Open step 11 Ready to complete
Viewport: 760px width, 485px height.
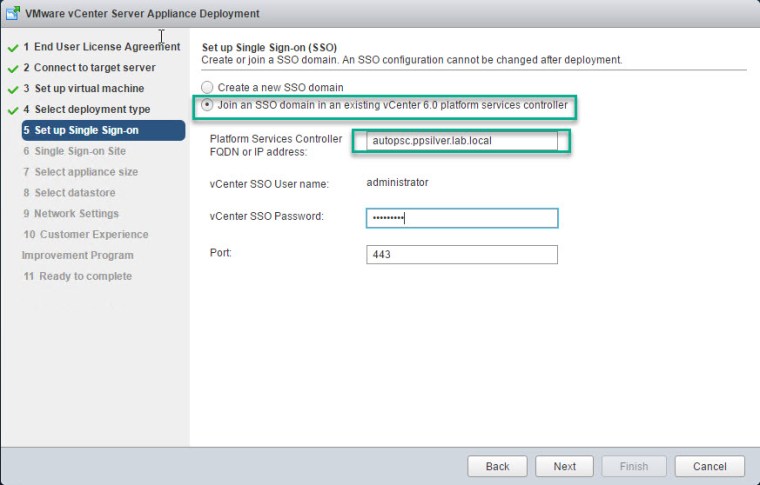78,276
